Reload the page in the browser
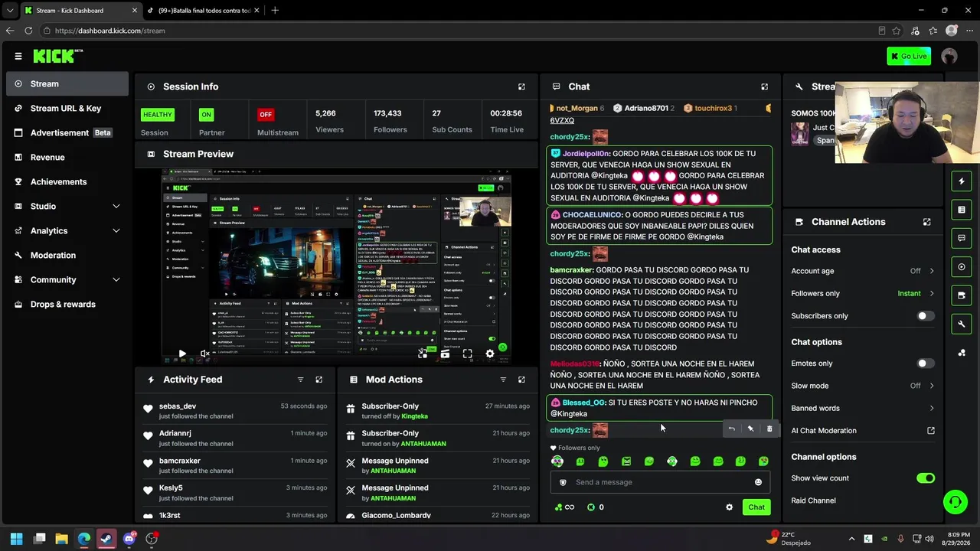980x551 pixels. point(28,31)
